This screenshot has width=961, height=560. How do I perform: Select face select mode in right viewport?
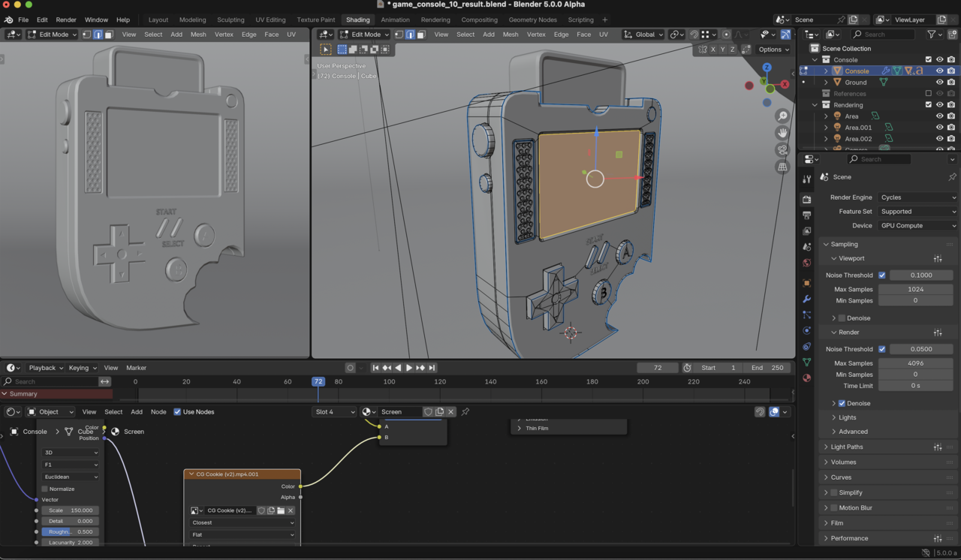click(420, 35)
